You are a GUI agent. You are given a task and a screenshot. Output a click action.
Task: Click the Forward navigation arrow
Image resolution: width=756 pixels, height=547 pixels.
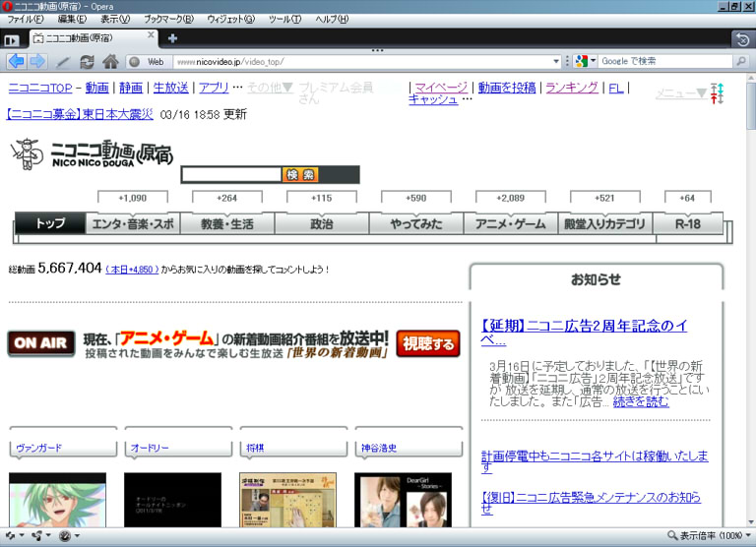click(37, 61)
